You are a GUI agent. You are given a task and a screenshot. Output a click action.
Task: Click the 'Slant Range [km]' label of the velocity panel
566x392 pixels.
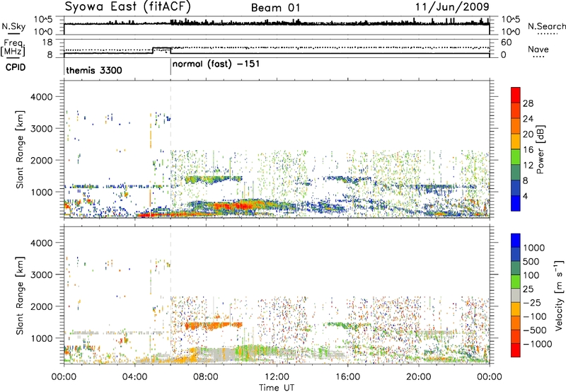pos(20,295)
